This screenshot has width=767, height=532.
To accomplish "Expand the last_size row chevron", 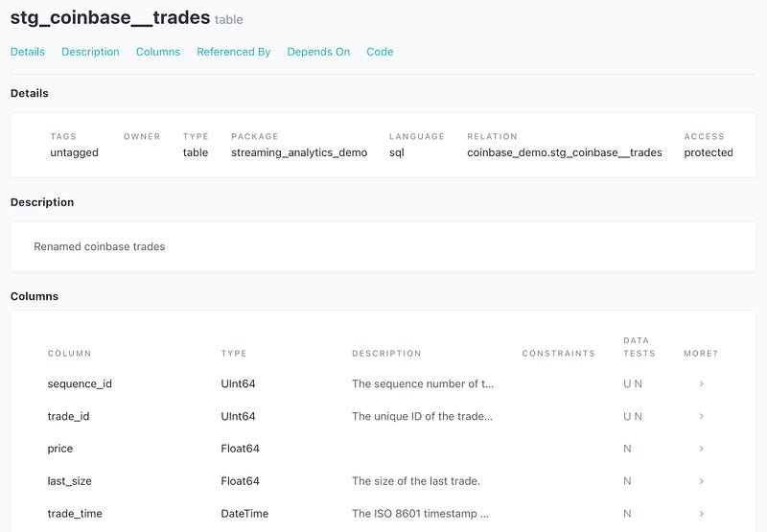I will pos(701,481).
